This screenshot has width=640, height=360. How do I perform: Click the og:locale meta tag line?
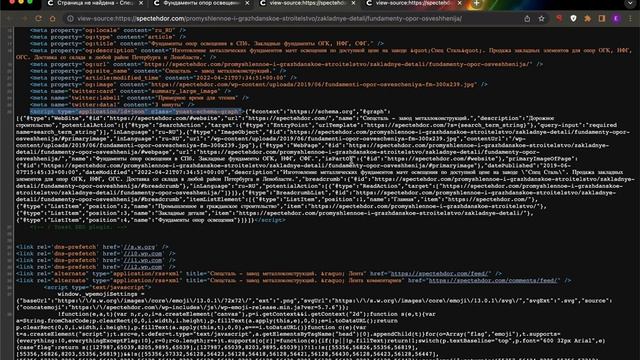click(x=108, y=30)
